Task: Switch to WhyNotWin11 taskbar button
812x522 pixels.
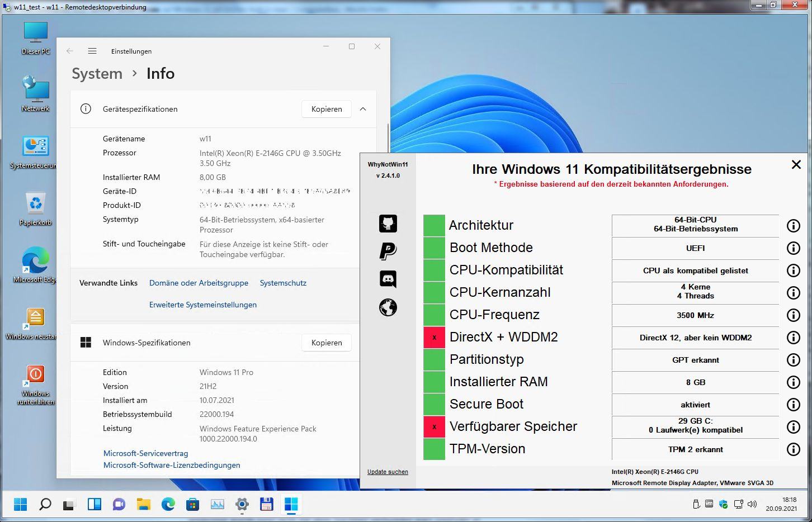Action: coord(291,505)
